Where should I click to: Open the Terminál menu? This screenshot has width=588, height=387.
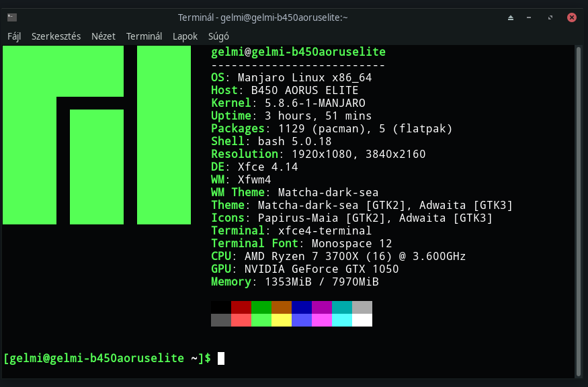pos(144,36)
